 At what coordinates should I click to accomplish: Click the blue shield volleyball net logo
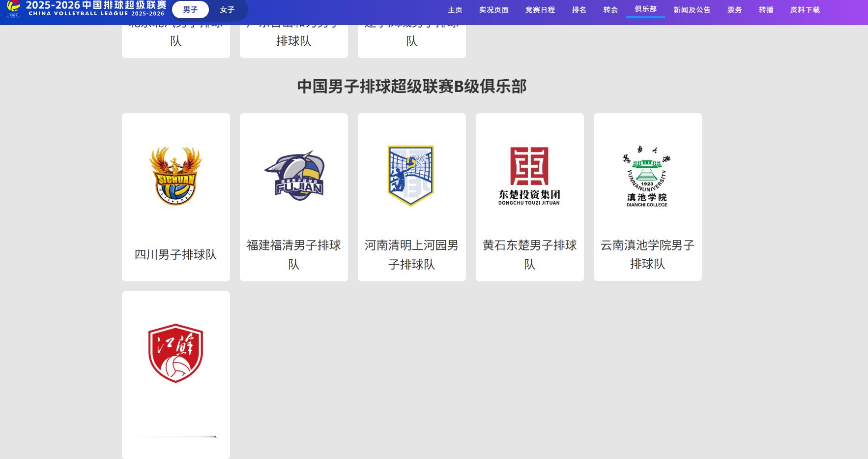pos(411,176)
